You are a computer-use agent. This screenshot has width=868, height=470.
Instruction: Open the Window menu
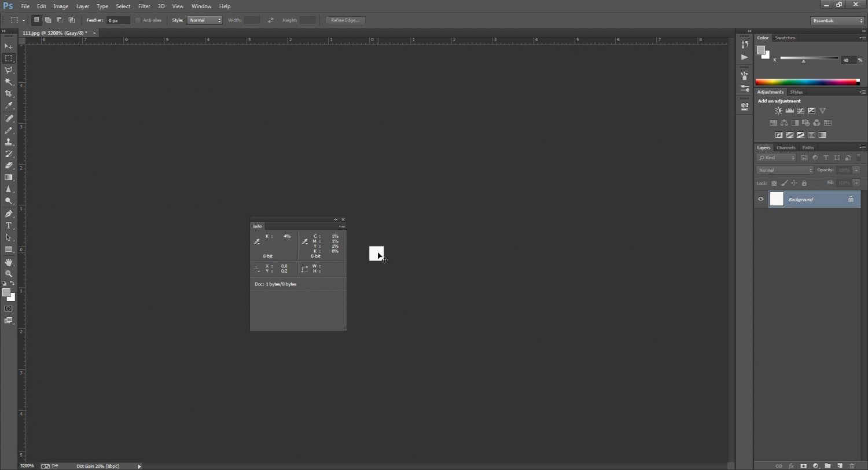[201, 6]
